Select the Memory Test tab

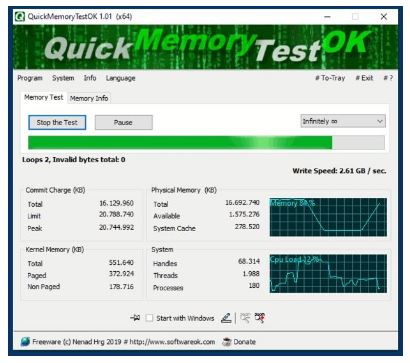[44, 97]
